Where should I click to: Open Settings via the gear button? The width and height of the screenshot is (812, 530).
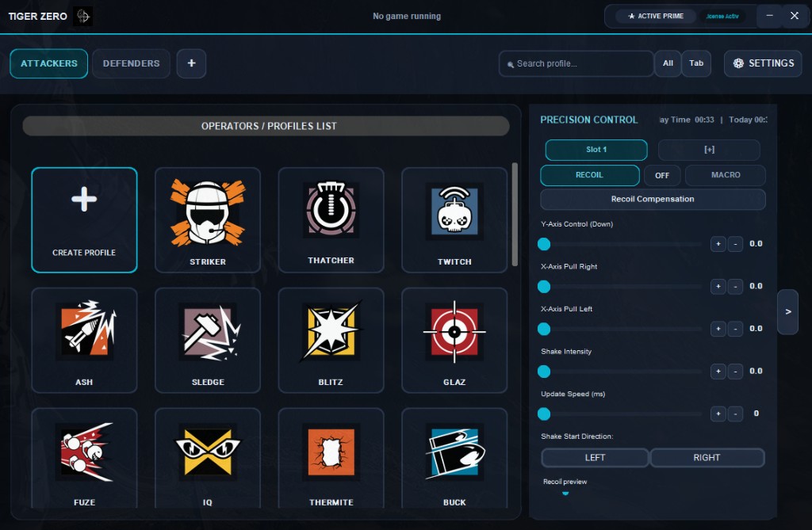click(763, 63)
